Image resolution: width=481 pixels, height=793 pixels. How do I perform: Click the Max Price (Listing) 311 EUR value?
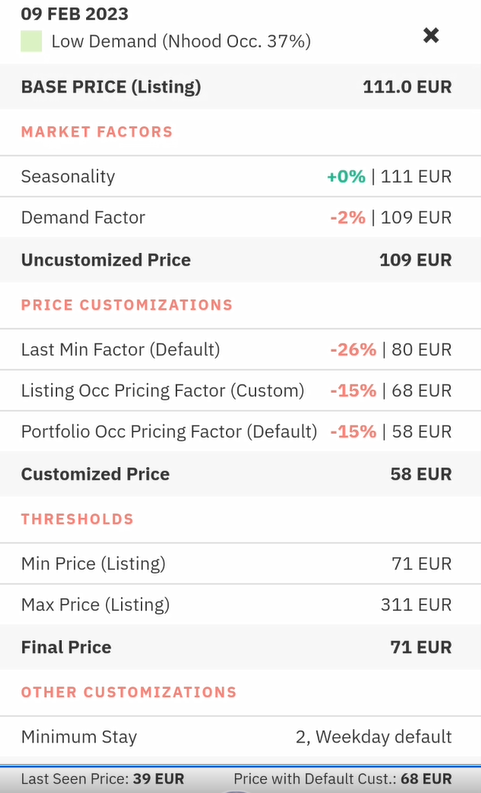point(416,604)
